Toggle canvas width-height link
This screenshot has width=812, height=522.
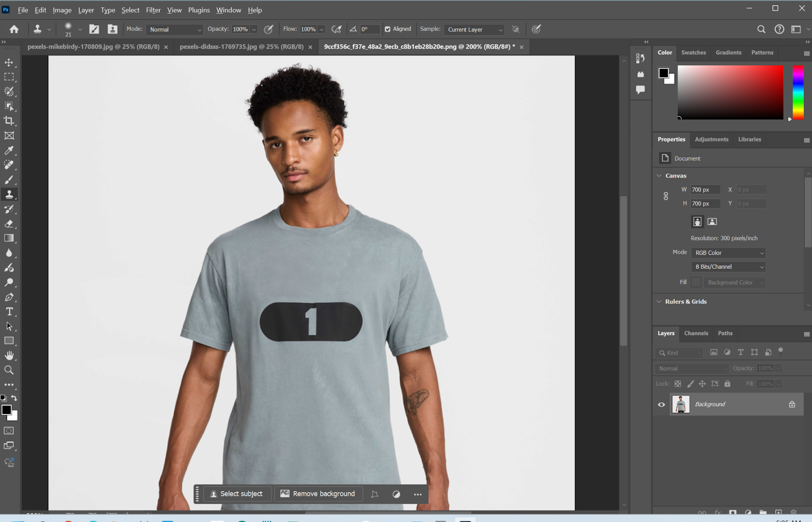tap(666, 196)
